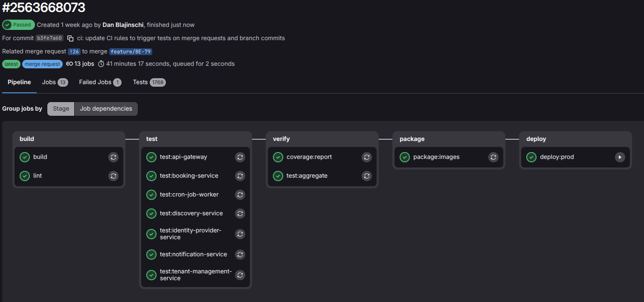Click the passed status icon of build job
This screenshot has height=302, width=644.
[x=25, y=157]
